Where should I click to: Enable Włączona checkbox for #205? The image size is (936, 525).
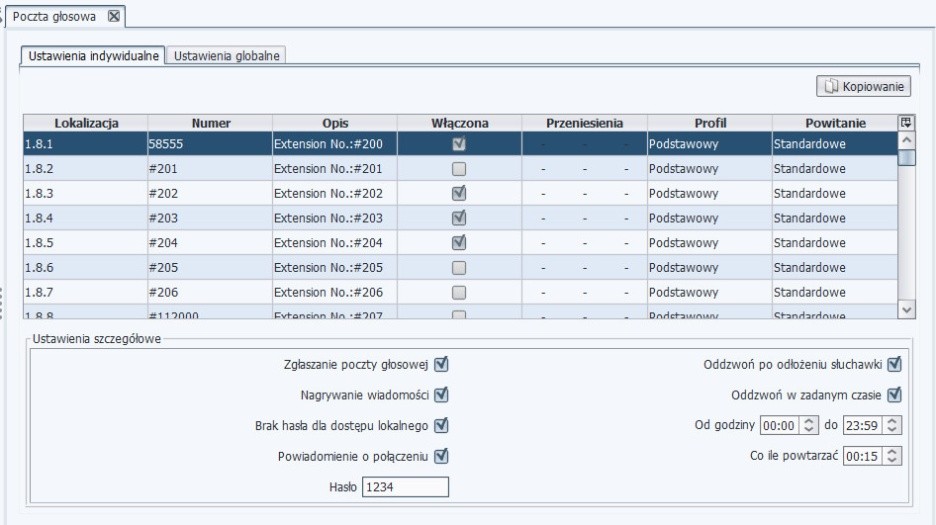(459, 268)
